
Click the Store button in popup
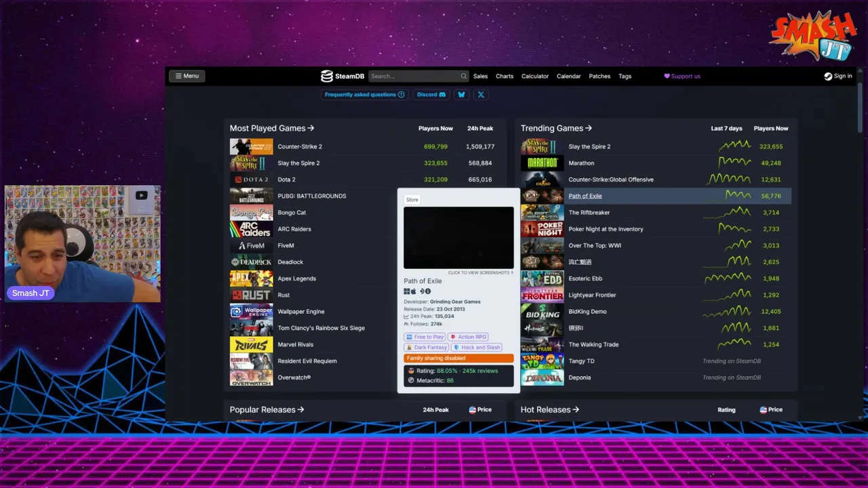point(412,200)
